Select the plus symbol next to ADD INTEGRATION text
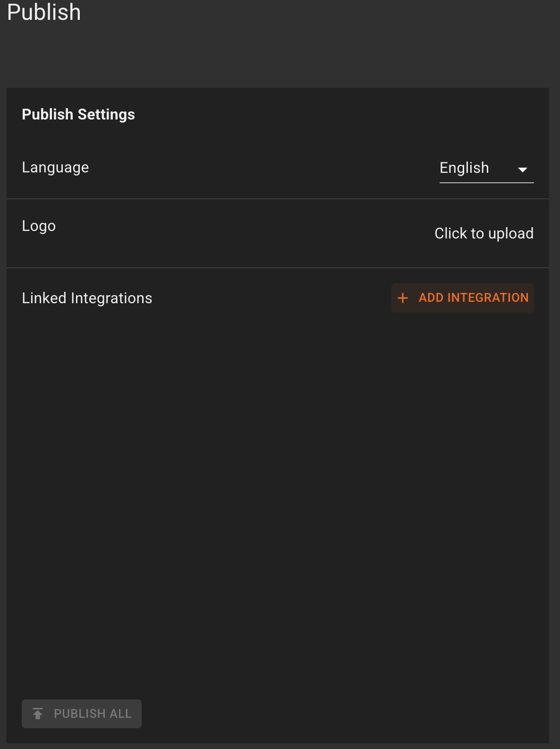This screenshot has width=560, height=749. 403,298
